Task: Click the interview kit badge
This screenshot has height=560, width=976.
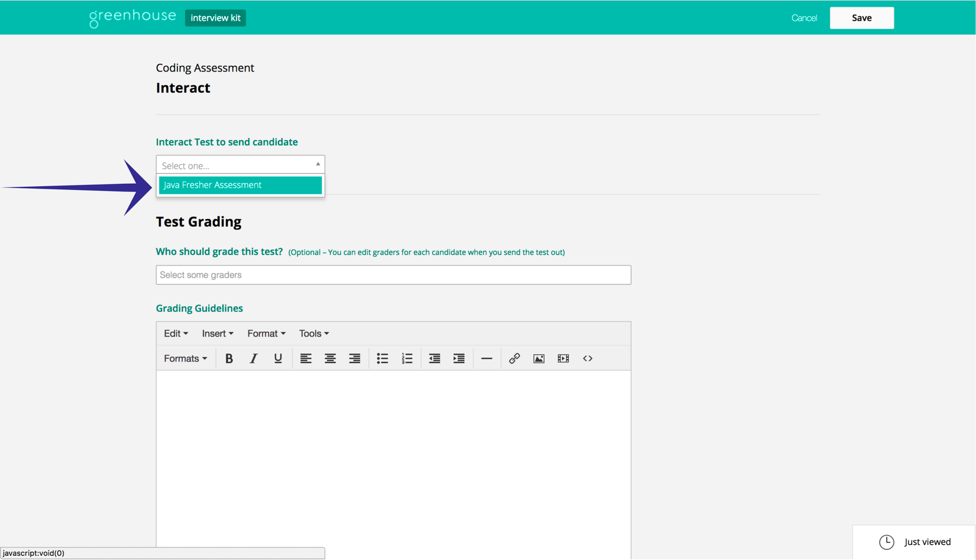Action: point(215,18)
